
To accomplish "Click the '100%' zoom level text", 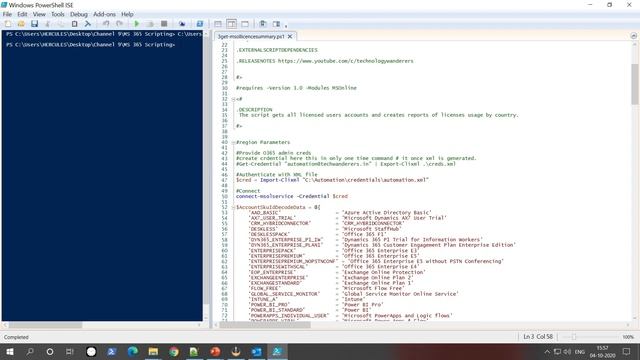I will (628, 337).
